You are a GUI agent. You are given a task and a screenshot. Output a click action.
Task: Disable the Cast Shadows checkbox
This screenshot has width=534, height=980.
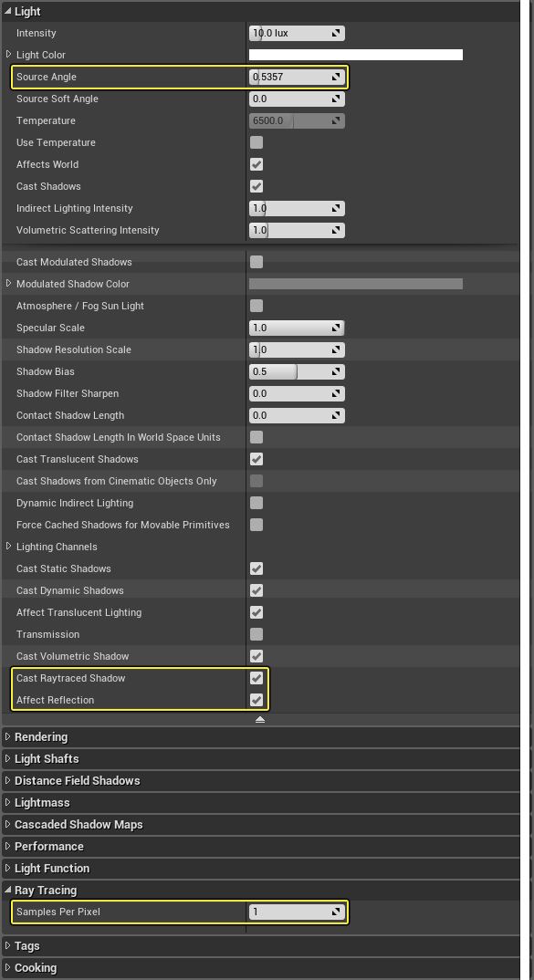[x=257, y=186]
